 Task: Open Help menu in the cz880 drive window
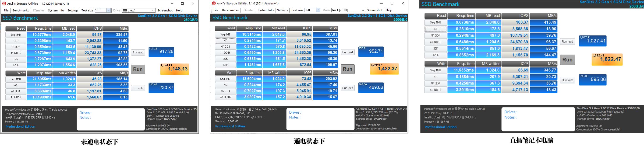pyautogui.click(x=389, y=10)
